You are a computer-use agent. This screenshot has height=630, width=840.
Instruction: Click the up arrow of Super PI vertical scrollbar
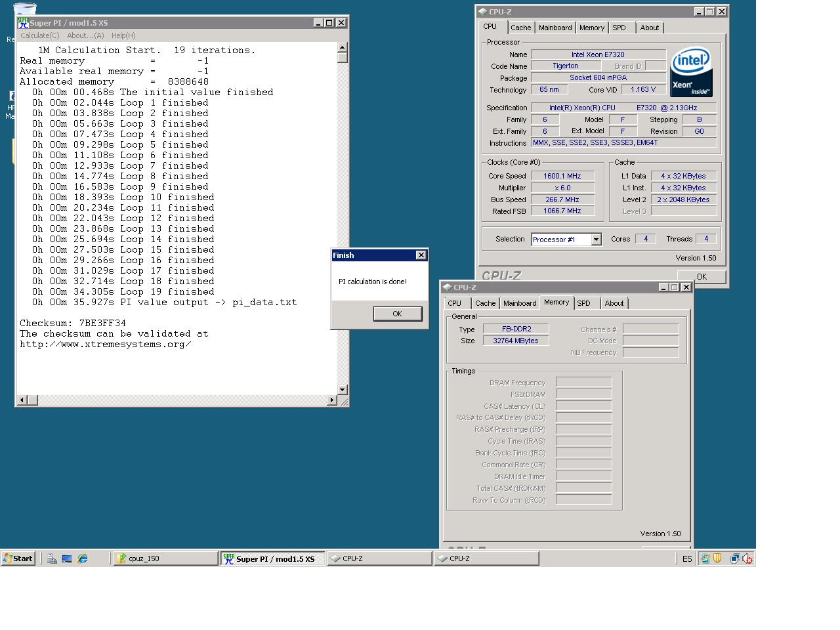click(343, 47)
